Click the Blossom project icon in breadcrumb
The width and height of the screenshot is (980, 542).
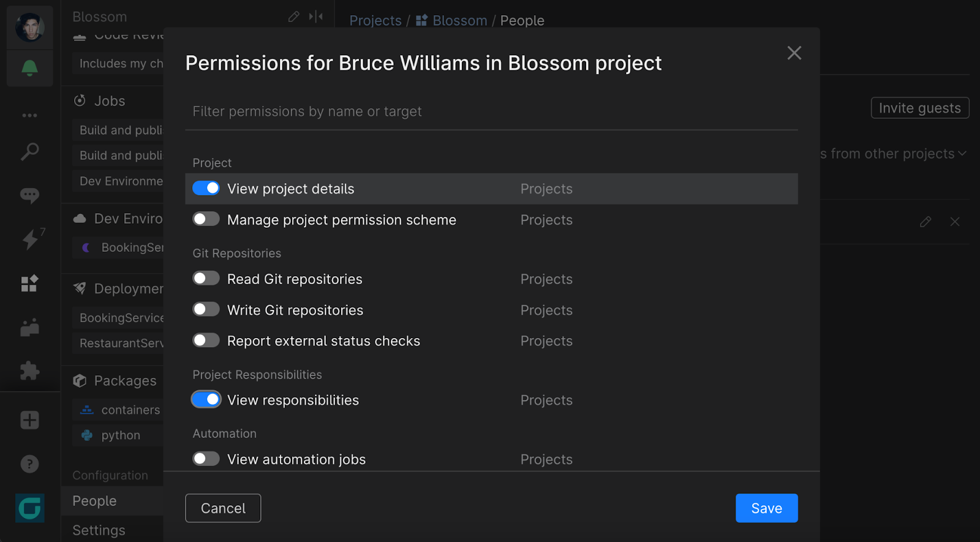pyautogui.click(x=421, y=20)
